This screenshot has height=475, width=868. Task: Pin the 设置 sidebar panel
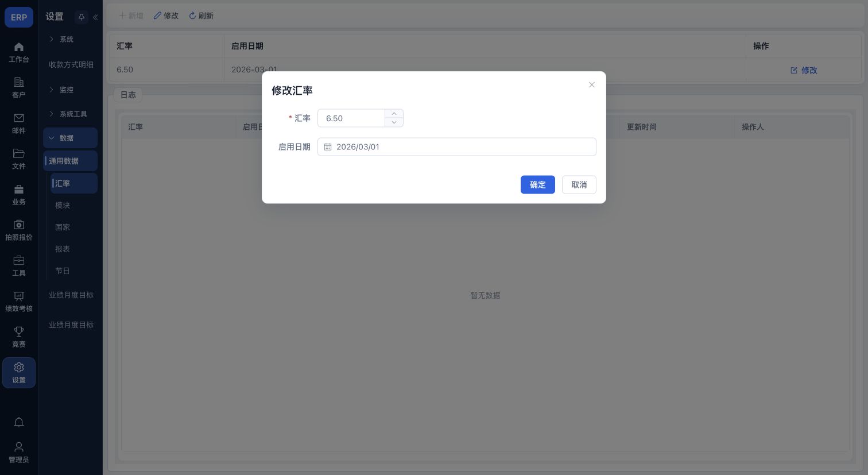point(82,17)
